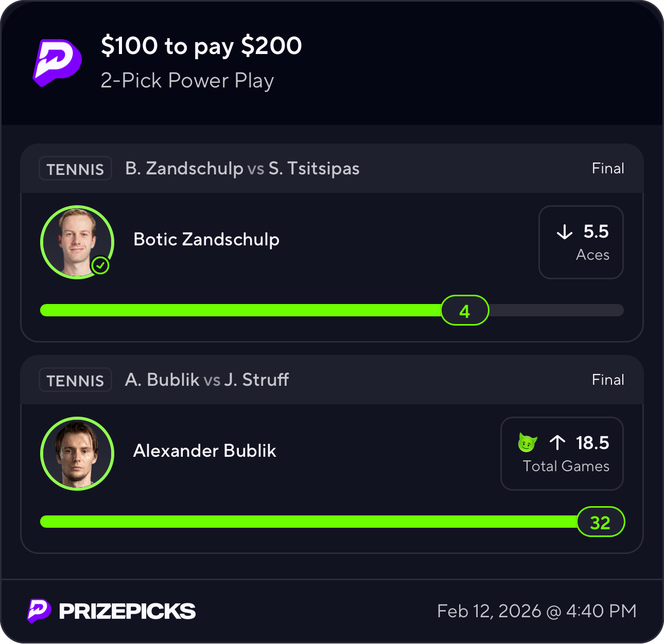The image size is (664, 644).
Task: Open the B. Zandschulp vs S. Tsitsipas matchup
Action: point(242,168)
